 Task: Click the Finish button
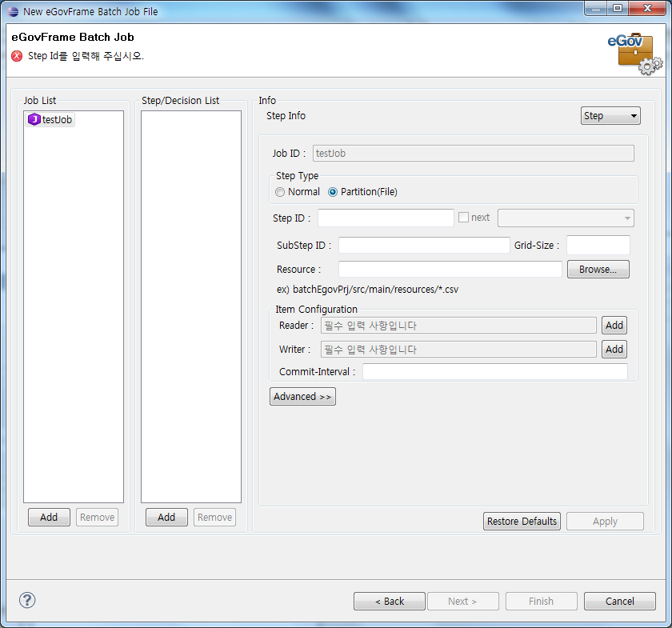(542, 602)
